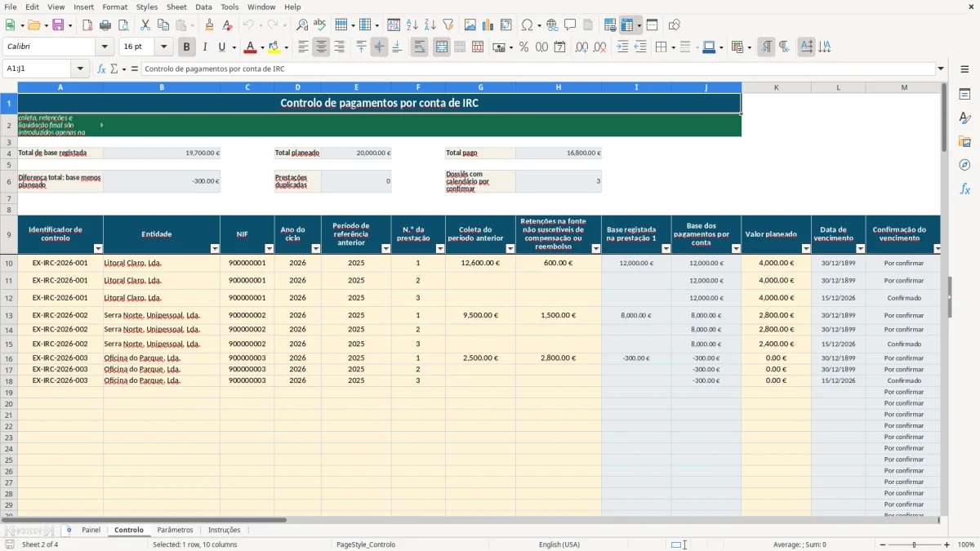980x551 pixels.
Task: Open the sidebar Gallery icon
Action: [x=964, y=141]
